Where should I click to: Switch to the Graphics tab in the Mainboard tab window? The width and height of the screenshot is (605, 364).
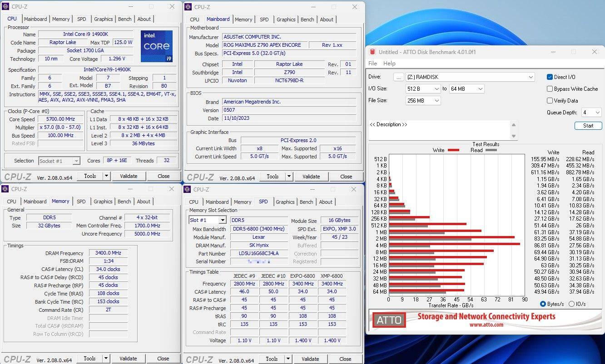point(286,20)
